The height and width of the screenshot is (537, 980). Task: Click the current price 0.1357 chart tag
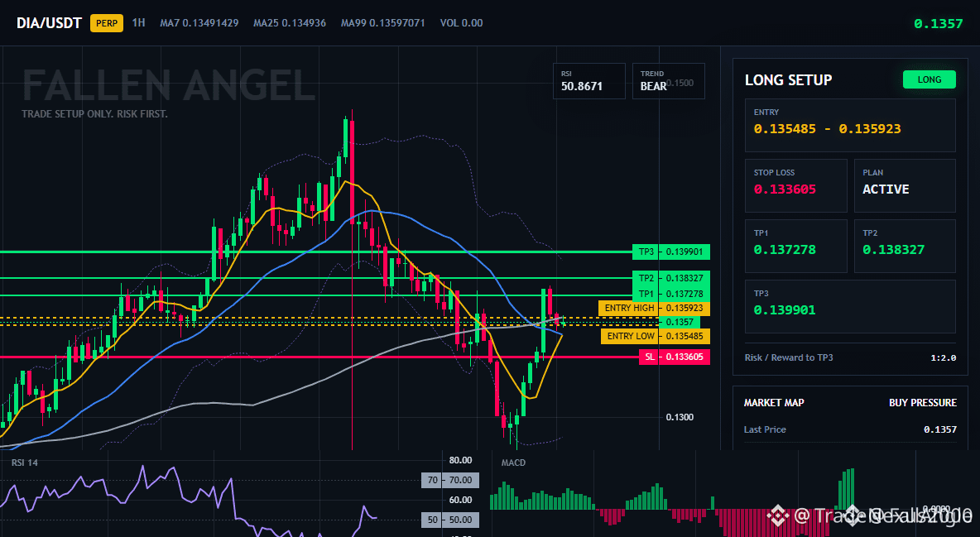(x=680, y=322)
